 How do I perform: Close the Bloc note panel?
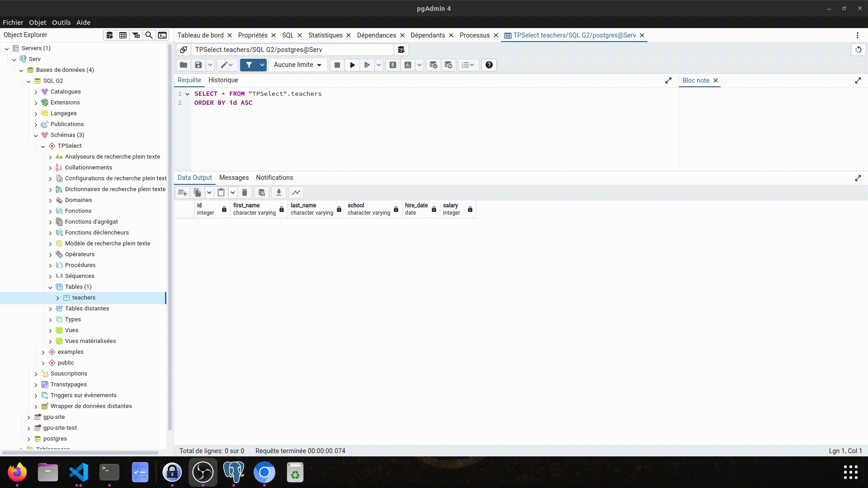[716, 80]
